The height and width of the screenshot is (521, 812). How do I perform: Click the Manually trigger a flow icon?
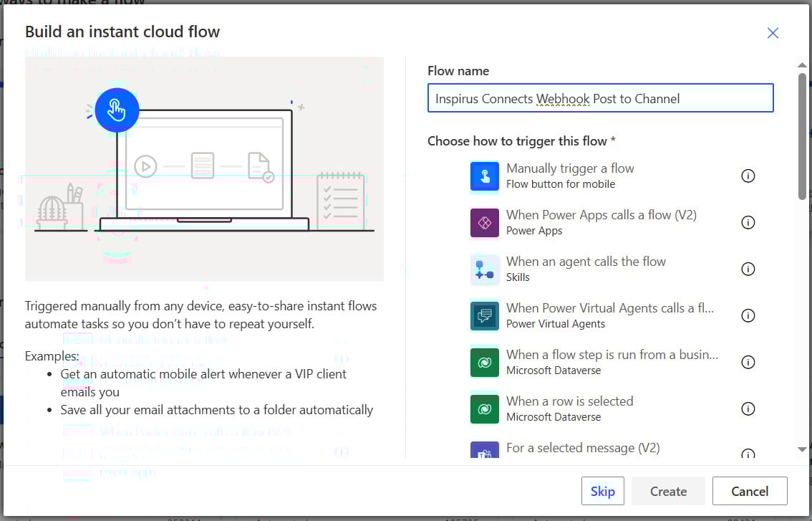484,176
